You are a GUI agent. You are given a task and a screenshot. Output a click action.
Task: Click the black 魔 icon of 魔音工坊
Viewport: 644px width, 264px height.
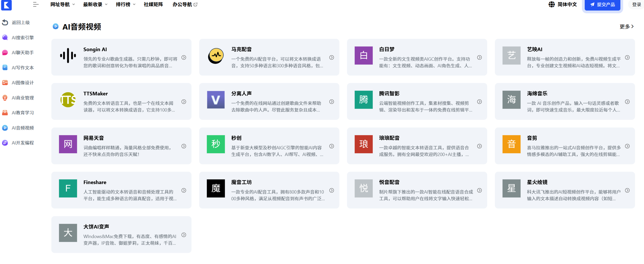tap(216, 188)
